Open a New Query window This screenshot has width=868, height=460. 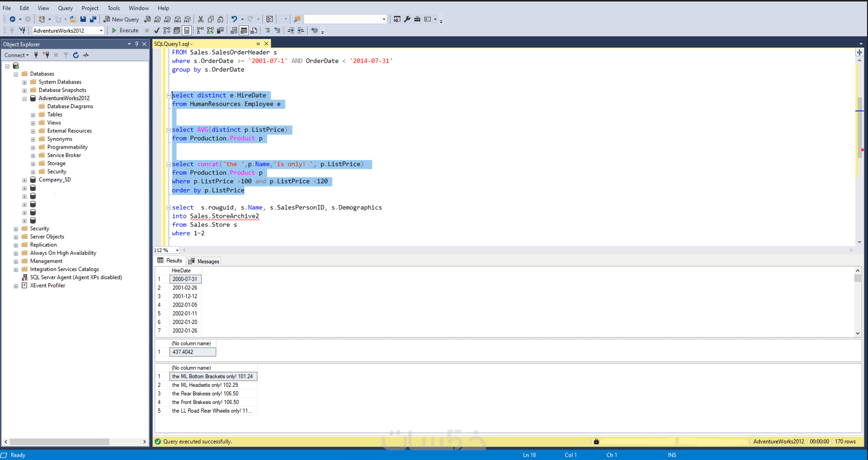[x=121, y=19]
